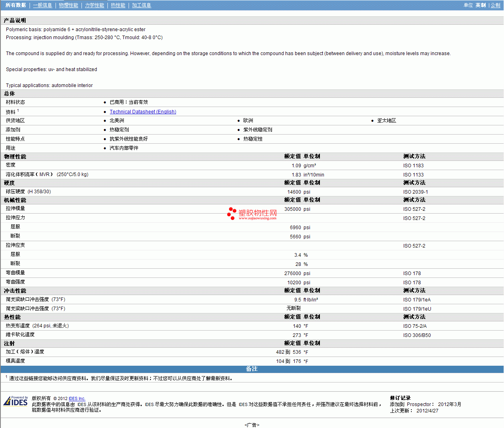Click the 冲击性能 section header
Viewport: 504px width, 428px height.
(x=15, y=291)
